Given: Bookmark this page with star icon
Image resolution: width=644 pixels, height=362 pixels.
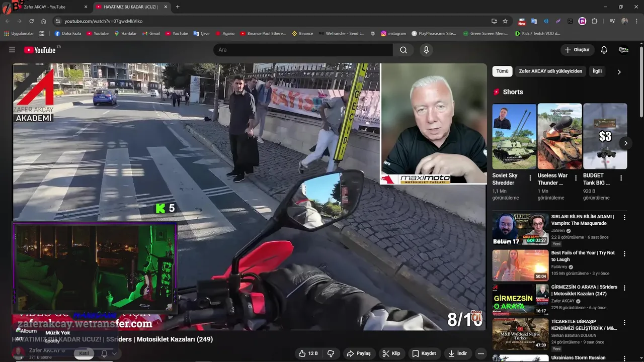Looking at the screenshot, I should coord(505,21).
